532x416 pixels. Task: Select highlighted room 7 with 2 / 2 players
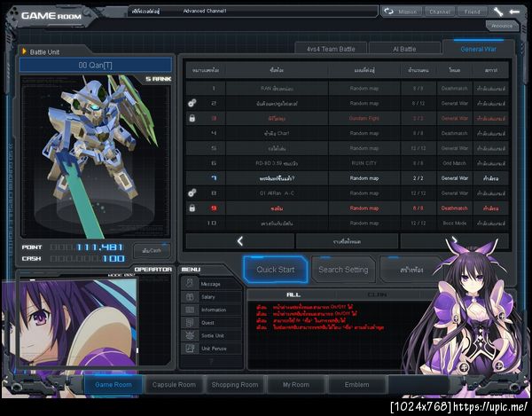point(347,178)
